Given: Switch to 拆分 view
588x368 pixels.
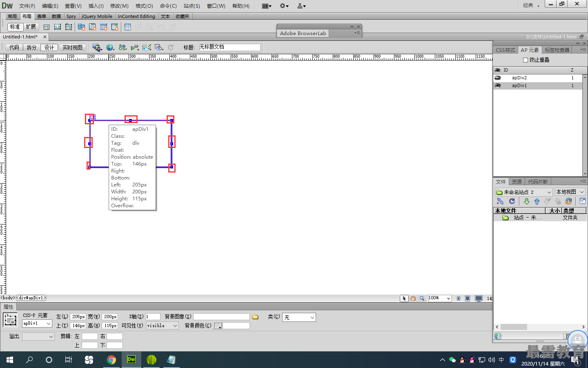Looking at the screenshot, I should click(x=32, y=47).
